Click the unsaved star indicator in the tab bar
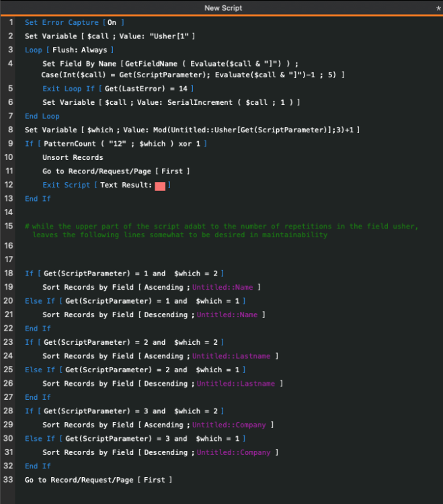 [x=438, y=8]
